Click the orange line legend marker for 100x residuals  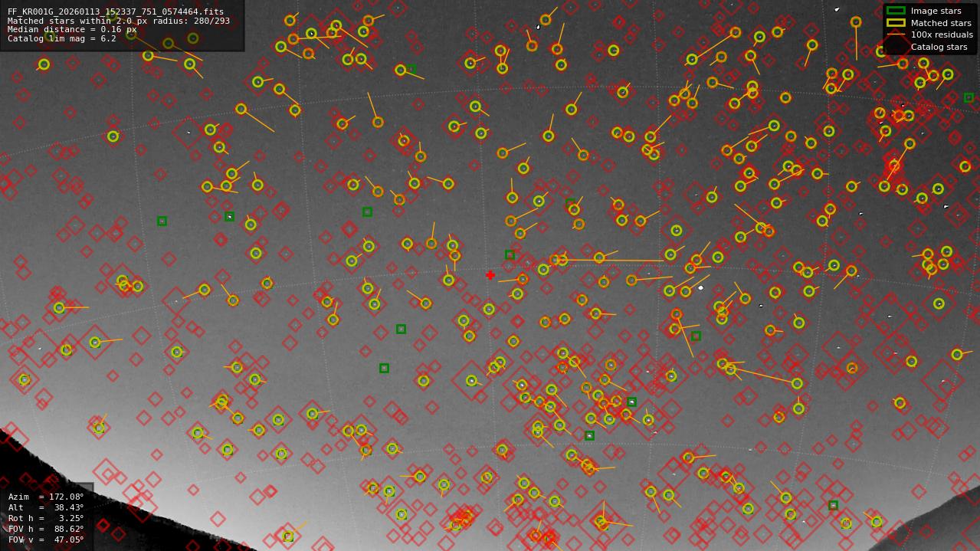pyautogui.click(x=896, y=35)
